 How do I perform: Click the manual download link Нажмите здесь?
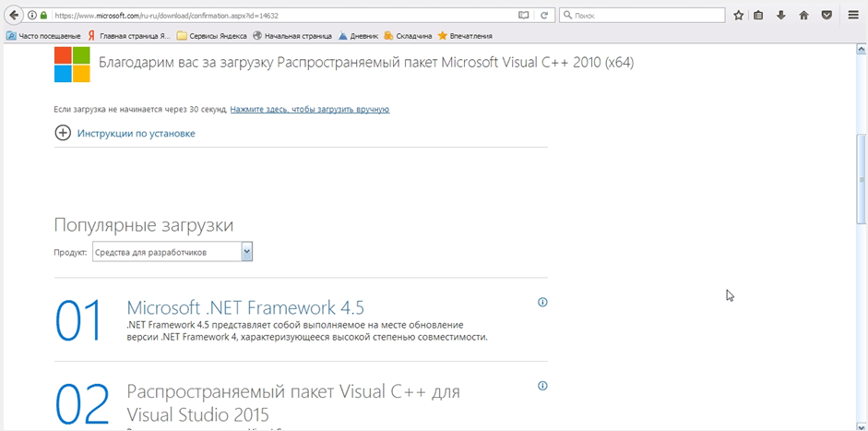pyautogui.click(x=309, y=109)
